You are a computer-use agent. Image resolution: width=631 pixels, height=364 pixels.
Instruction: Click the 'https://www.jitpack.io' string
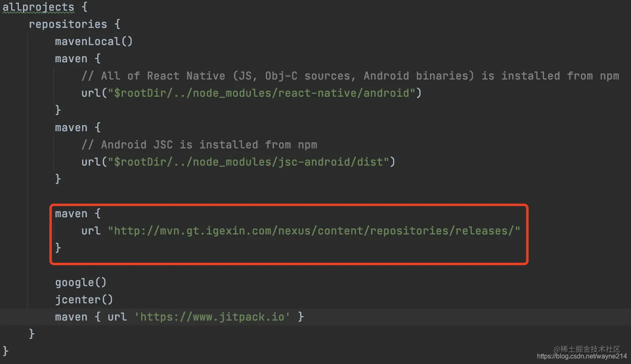(212, 317)
